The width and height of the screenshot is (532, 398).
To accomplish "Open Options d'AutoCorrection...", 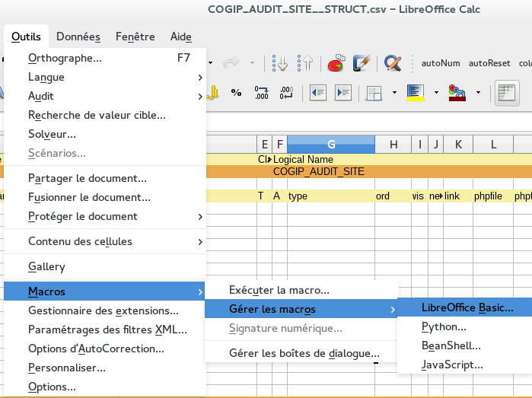I will [105, 349].
